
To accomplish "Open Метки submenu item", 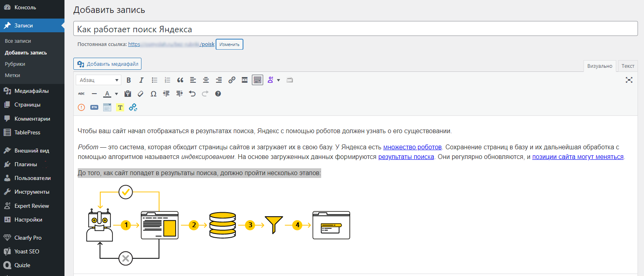I will [x=12, y=75].
